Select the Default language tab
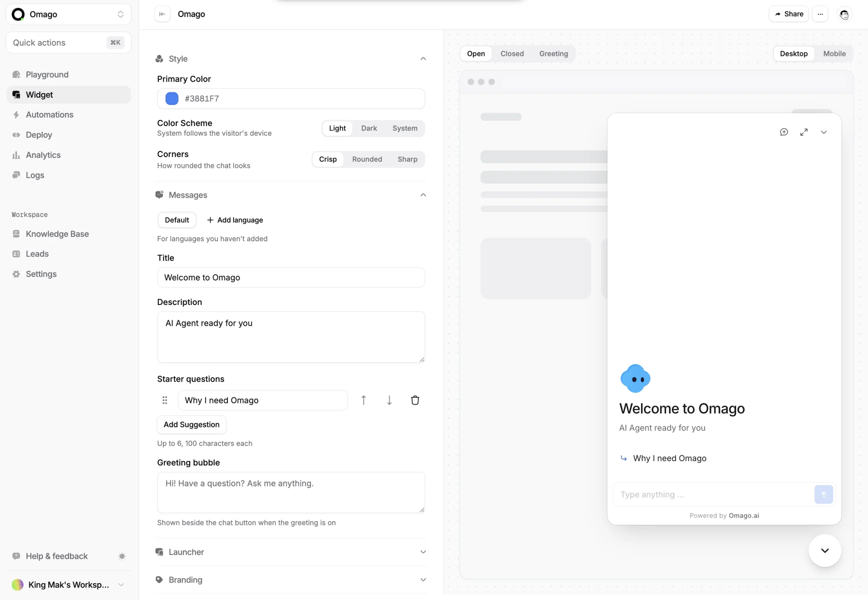The image size is (868, 600). [x=177, y=220]
